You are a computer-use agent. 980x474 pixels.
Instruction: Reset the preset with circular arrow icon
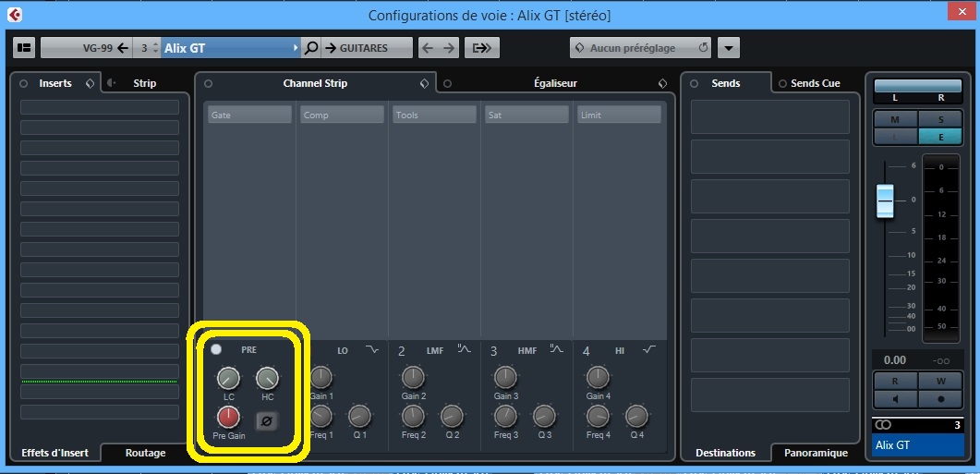point(703,47)
